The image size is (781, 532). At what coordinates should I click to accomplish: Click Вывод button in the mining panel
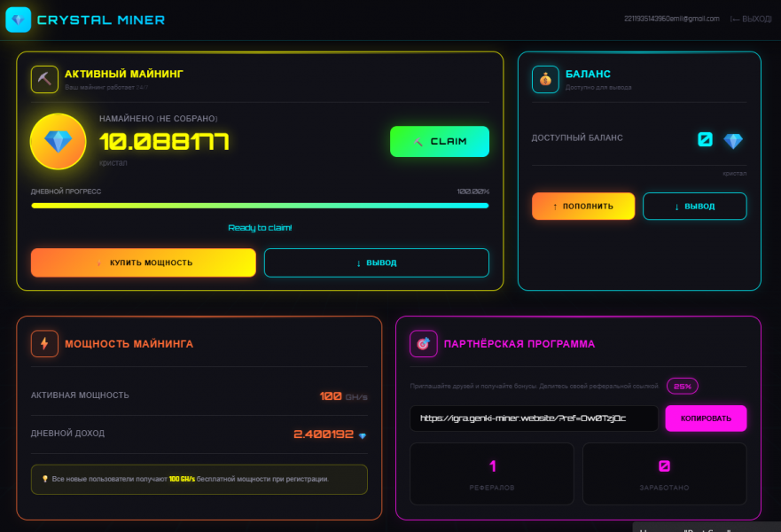376,262
